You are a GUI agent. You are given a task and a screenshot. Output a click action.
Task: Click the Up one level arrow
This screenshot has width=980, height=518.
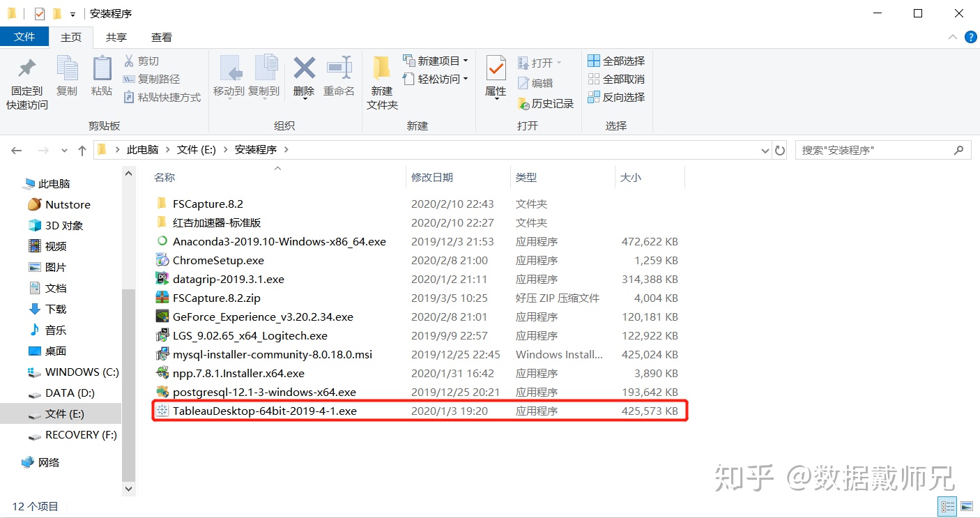[82, 150]
